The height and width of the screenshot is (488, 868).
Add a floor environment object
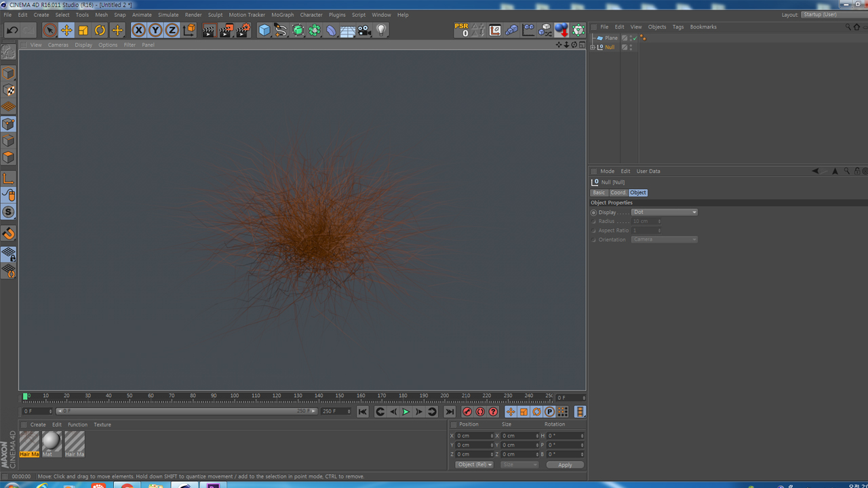[348, 30]
